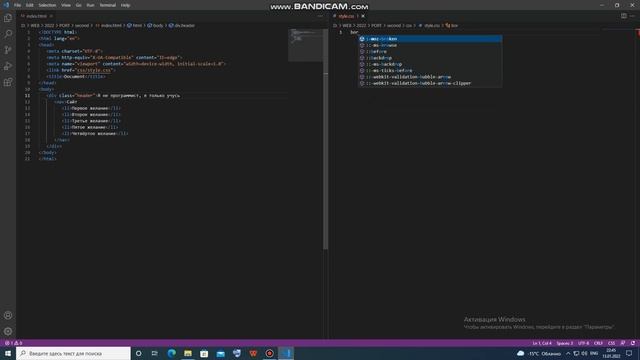This screenshot has width=640, height=360.
Task: Open the Selection menu
Action: click(x=47, y=5)
